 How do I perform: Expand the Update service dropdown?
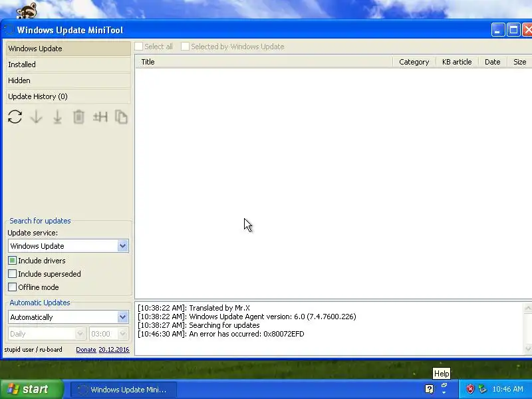(122, 245)
